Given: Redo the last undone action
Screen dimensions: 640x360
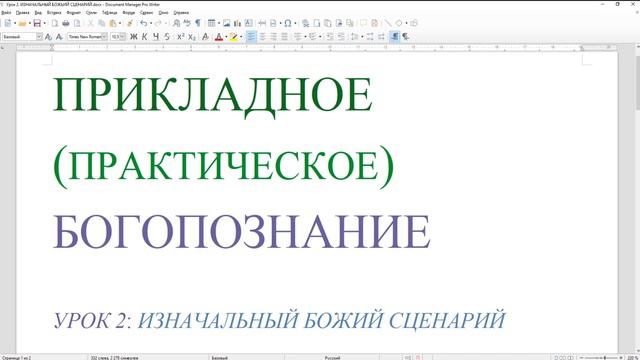Looking at the screenshot, I should 158,23.
